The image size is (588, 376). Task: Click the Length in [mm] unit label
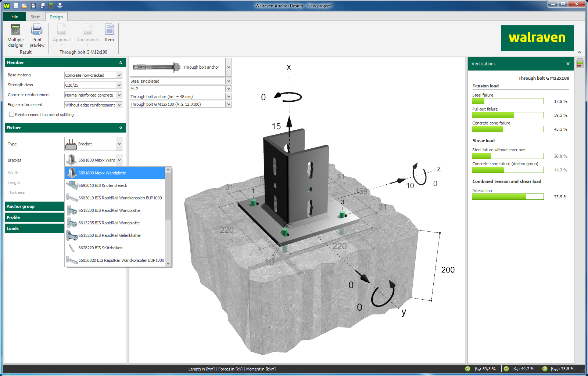pos(201,369)
